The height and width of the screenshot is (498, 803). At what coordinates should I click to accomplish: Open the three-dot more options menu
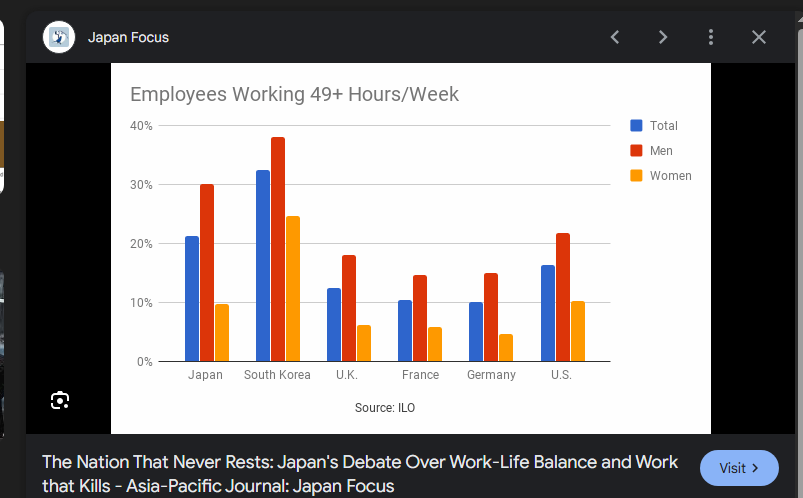click(x=710, y=37)
